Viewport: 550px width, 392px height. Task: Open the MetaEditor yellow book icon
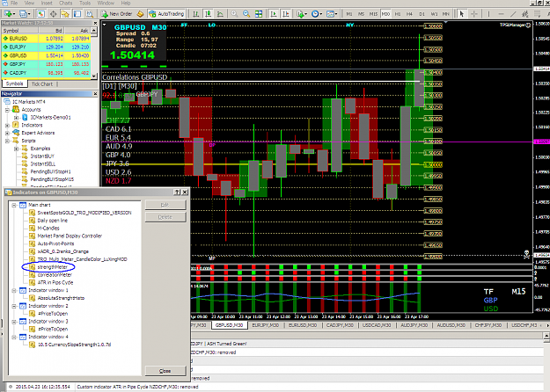tap(140, 14)
